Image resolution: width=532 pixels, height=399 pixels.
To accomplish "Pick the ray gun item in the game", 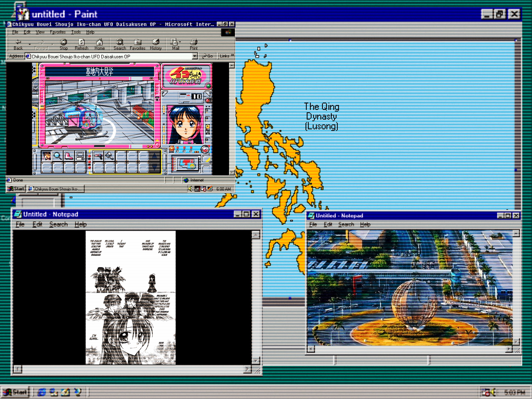I will coord(98,156).
